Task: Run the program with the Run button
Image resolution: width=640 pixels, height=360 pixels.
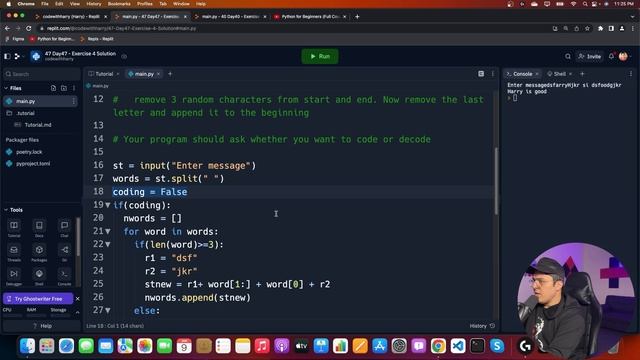Action: coord(320,56)
